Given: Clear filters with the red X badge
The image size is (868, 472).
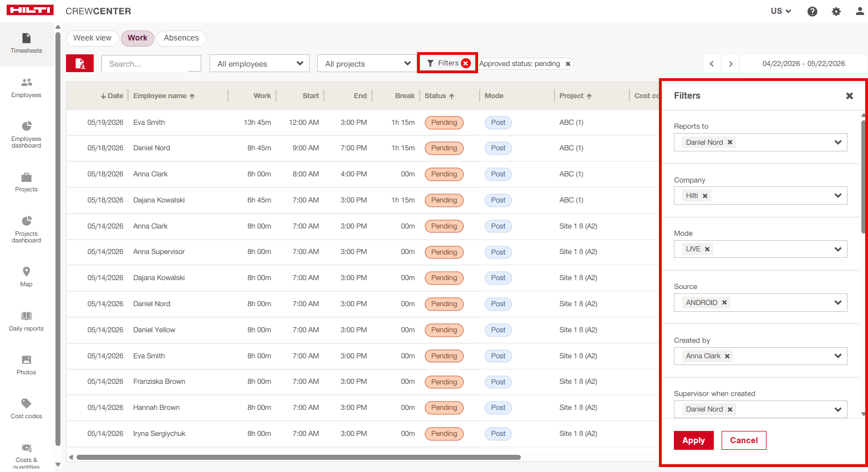Looking at the screenshot, I should (466, 63).
